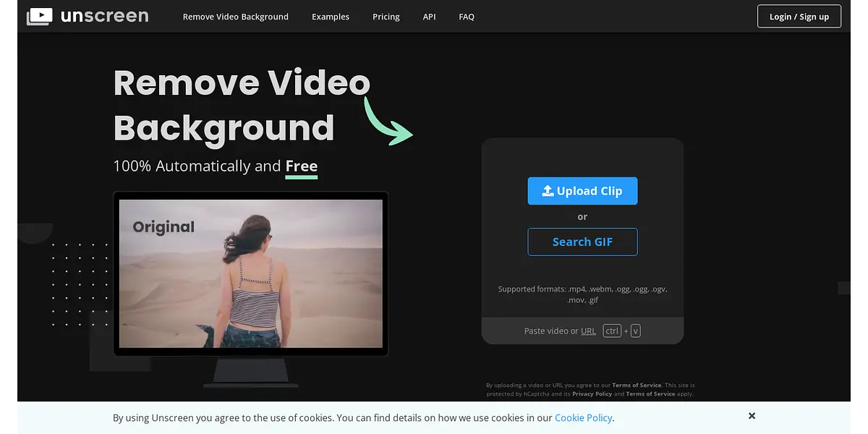Click the unscreen wordmark text

click(x=105, y=16)
